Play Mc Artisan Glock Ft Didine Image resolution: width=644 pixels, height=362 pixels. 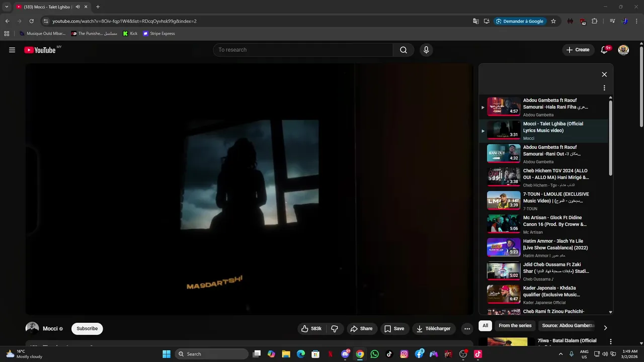click(x=543, y=225)
